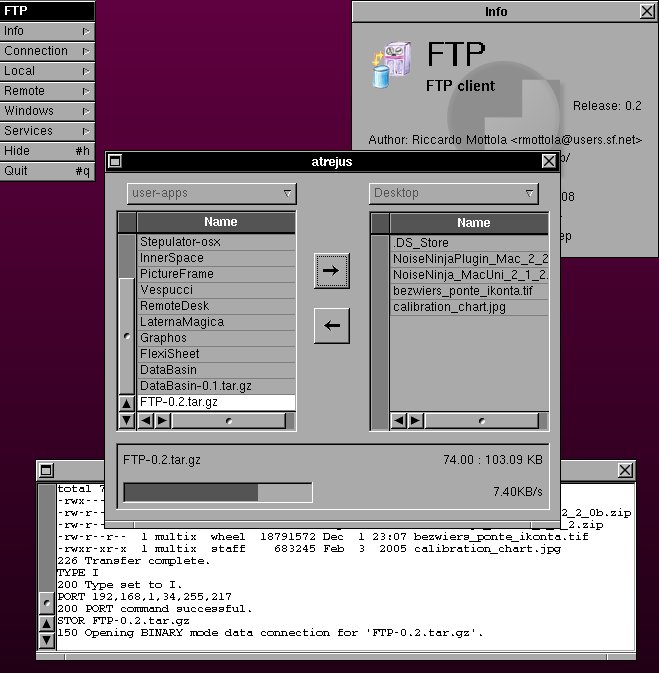This screenshot has width=659, height=673.
Task: Expand the Connection submenu
Action: tap(47, 51)
